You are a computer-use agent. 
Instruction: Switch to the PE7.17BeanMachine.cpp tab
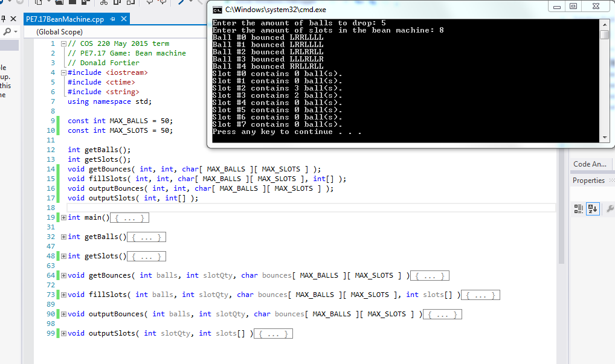(65, 19)
